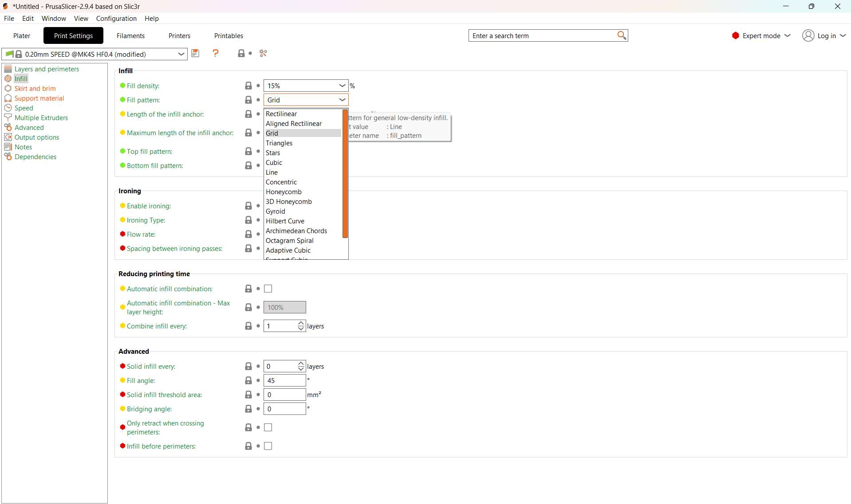Click the search magnifier icon

click(622, 35)
